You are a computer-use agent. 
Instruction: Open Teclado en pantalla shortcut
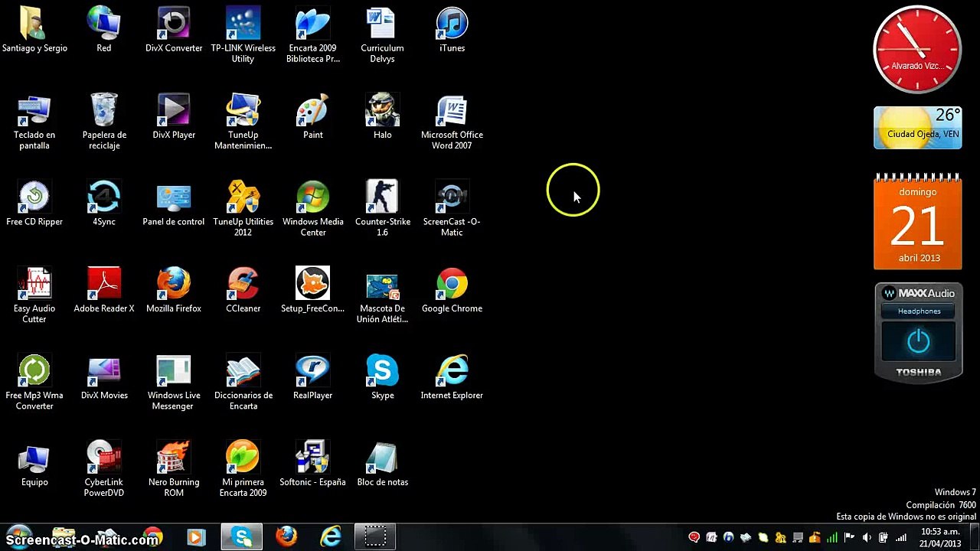coord(34,122)
